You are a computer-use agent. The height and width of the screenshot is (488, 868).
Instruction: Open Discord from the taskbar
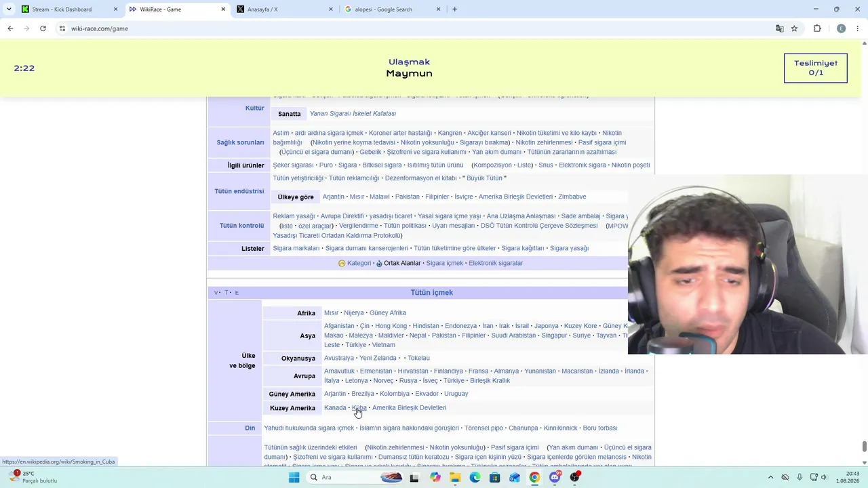coord(555,477)
